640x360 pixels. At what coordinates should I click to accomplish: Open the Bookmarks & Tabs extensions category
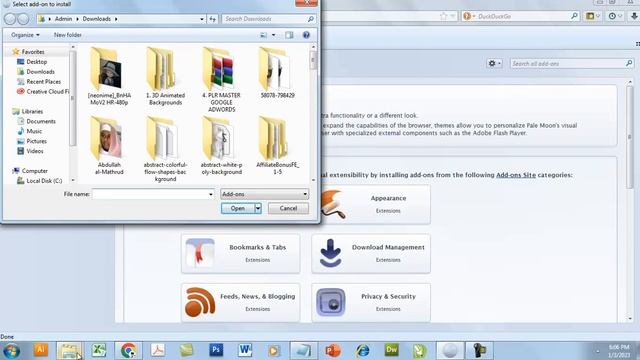tap(241, 253)
